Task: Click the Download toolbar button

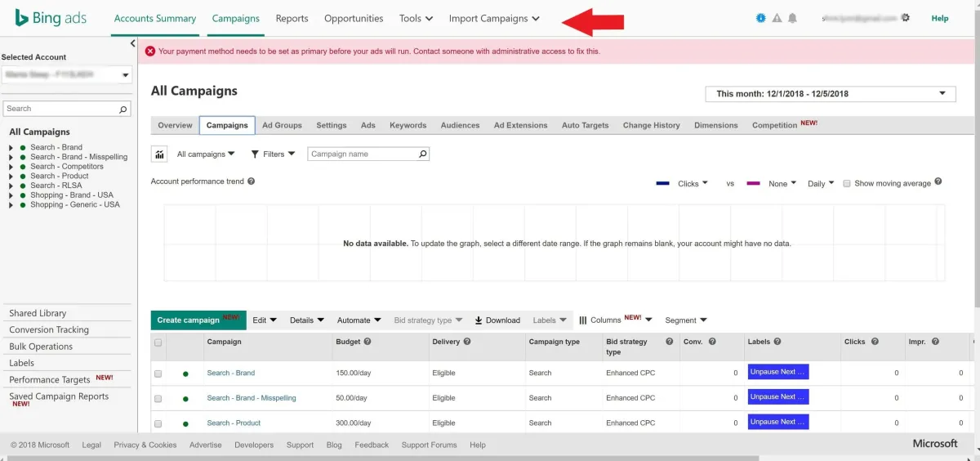Action: [497, 320]
